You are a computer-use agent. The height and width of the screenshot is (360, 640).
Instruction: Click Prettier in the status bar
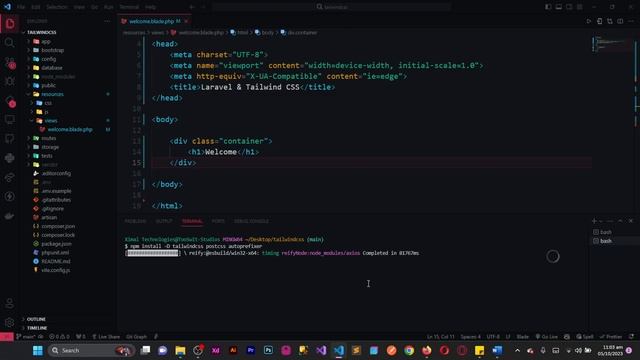[611, 337]
